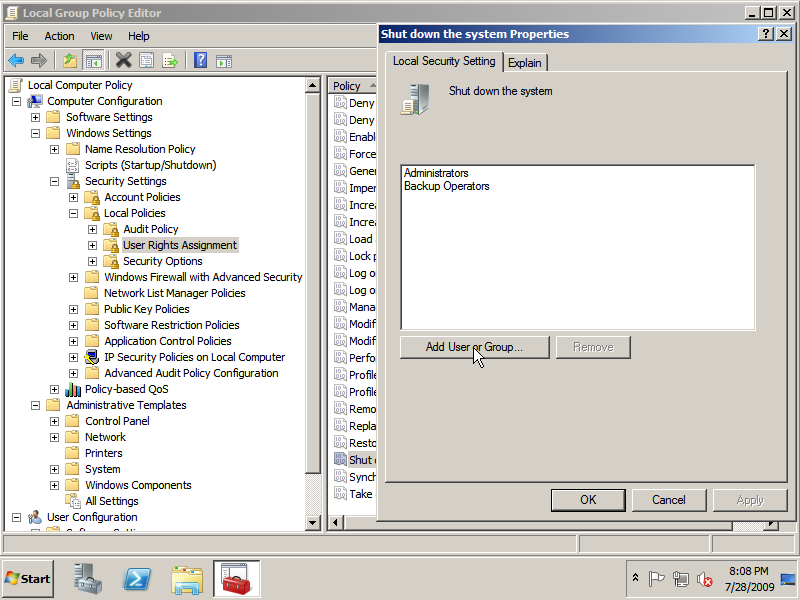Select Software Restriction Policies
Image resolution: width=800 pixels, height=600 pixels.
pos(171,326)
